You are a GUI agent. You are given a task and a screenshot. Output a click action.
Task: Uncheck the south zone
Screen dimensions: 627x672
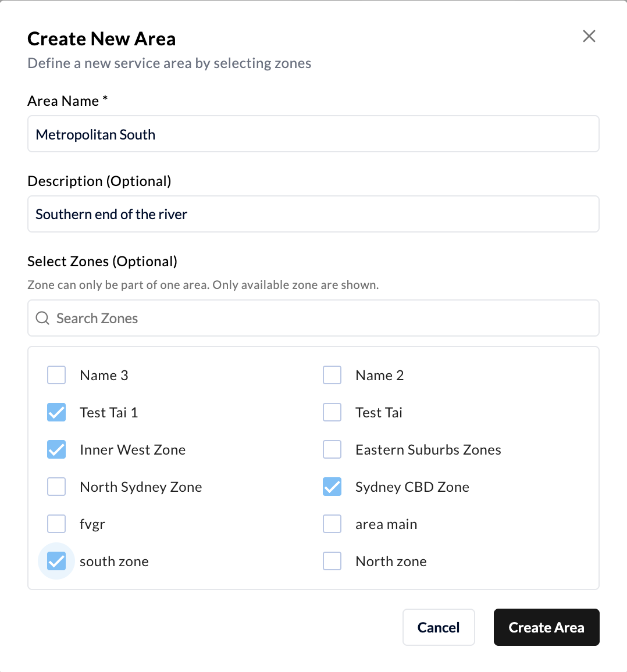point(56,561)
